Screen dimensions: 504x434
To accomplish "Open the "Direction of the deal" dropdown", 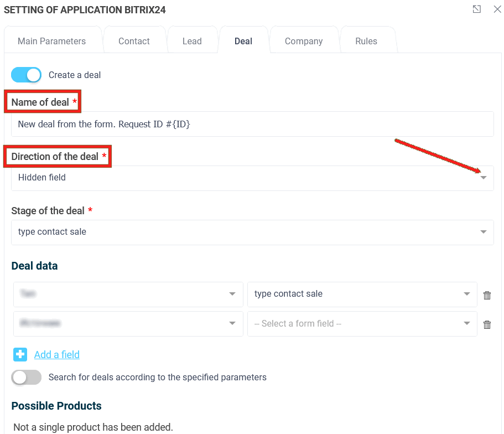I will 484,178.
